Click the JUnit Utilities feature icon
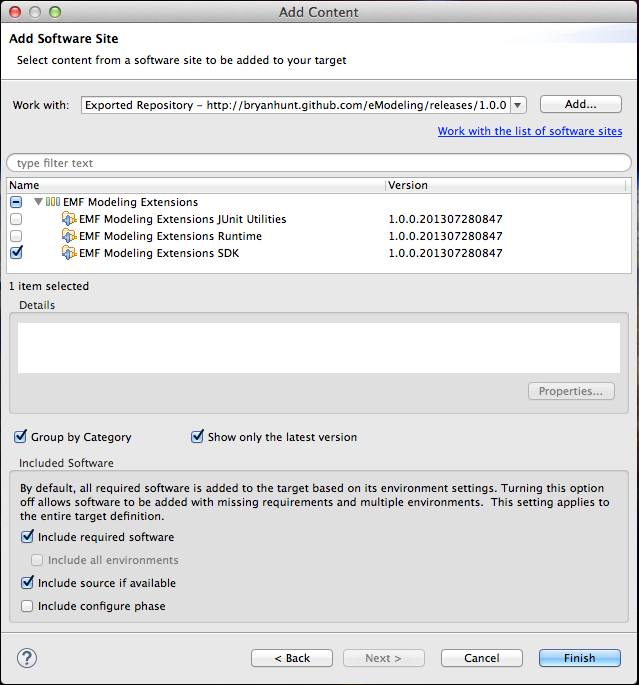639x685 pixels. (x=69, y=218)
